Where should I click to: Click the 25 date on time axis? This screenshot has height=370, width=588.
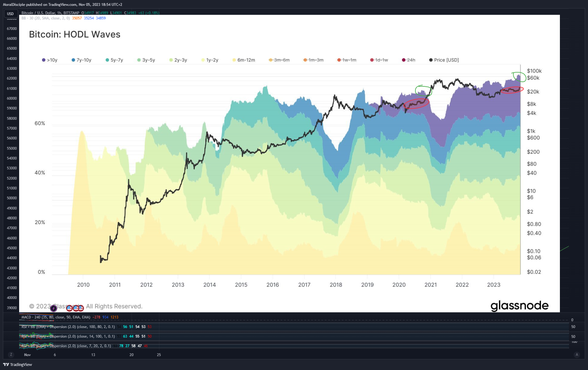pyautogui.click(x=159, y=355)
